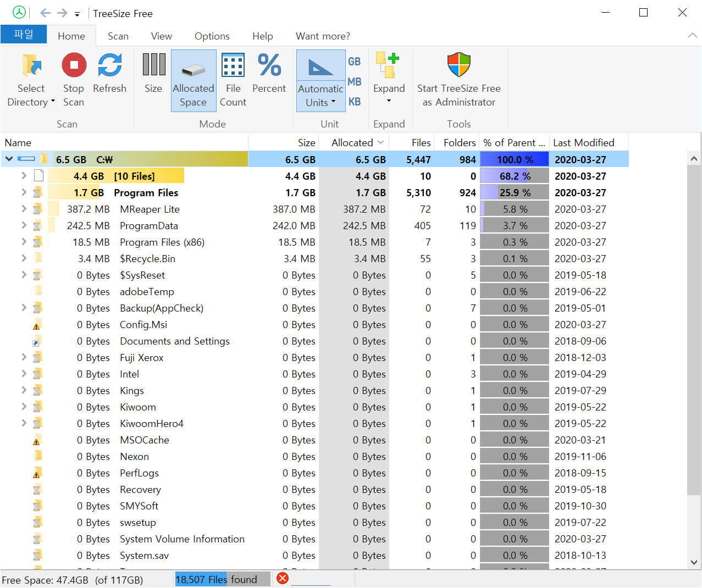
Task: Click the 68.2 % parent bar
Action: (x=515, y=176)
